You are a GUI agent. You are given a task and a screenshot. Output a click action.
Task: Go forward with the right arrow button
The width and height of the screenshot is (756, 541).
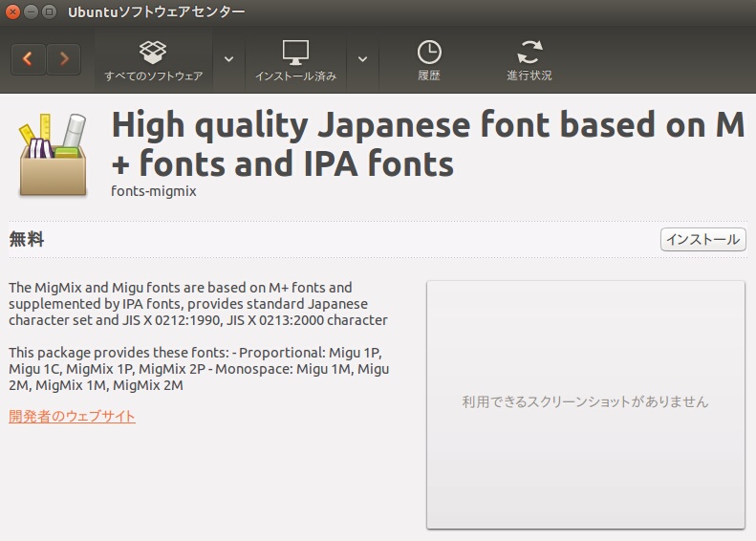point(64,59)
